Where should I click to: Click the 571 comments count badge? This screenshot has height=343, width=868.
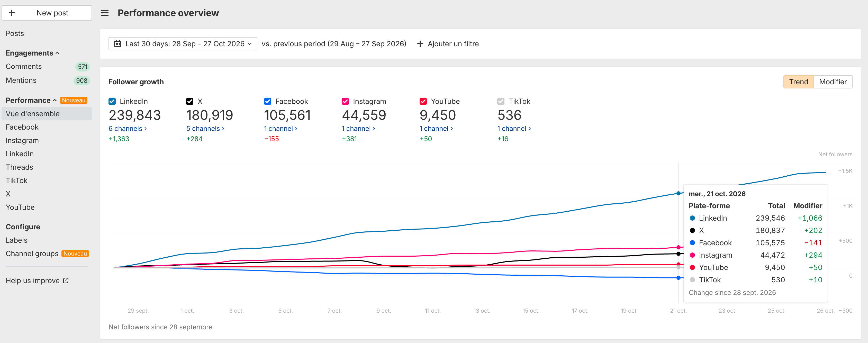[83, 67]
